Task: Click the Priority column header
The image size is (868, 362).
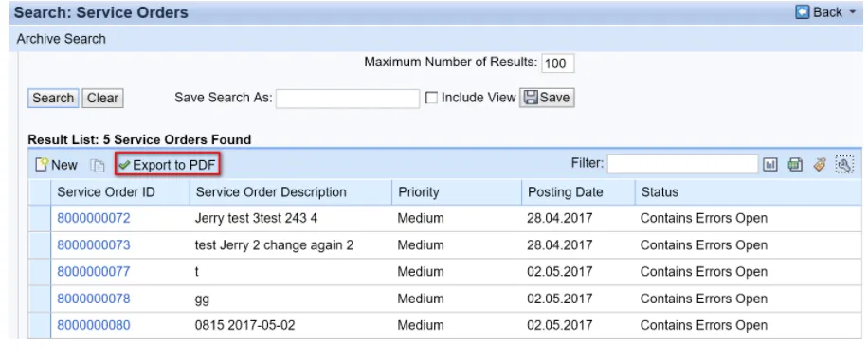Action: (418, 192)
